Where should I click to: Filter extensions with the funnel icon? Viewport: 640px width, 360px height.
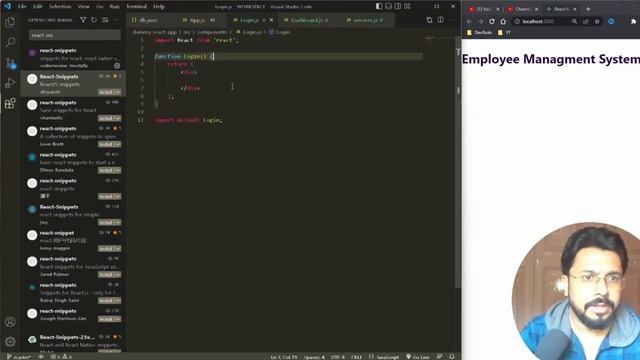(83, 20)
